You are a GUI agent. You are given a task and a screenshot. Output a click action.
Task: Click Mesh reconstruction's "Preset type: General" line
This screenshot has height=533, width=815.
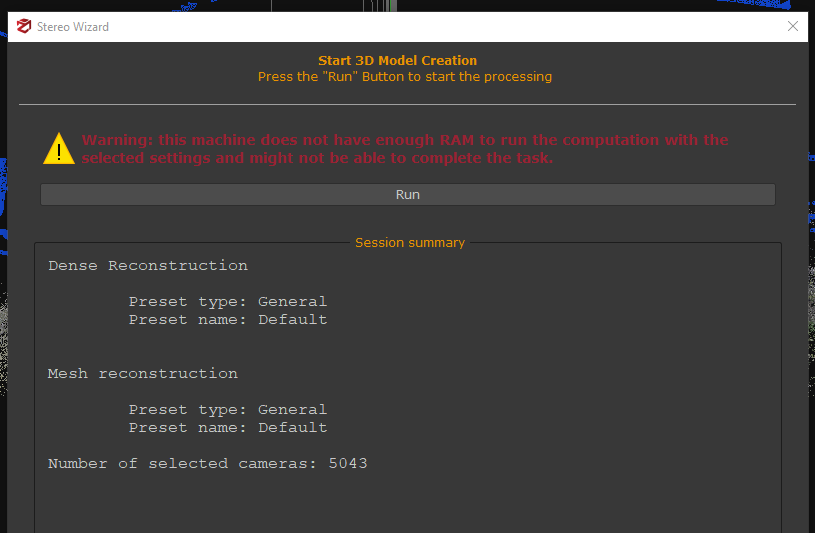227,410
